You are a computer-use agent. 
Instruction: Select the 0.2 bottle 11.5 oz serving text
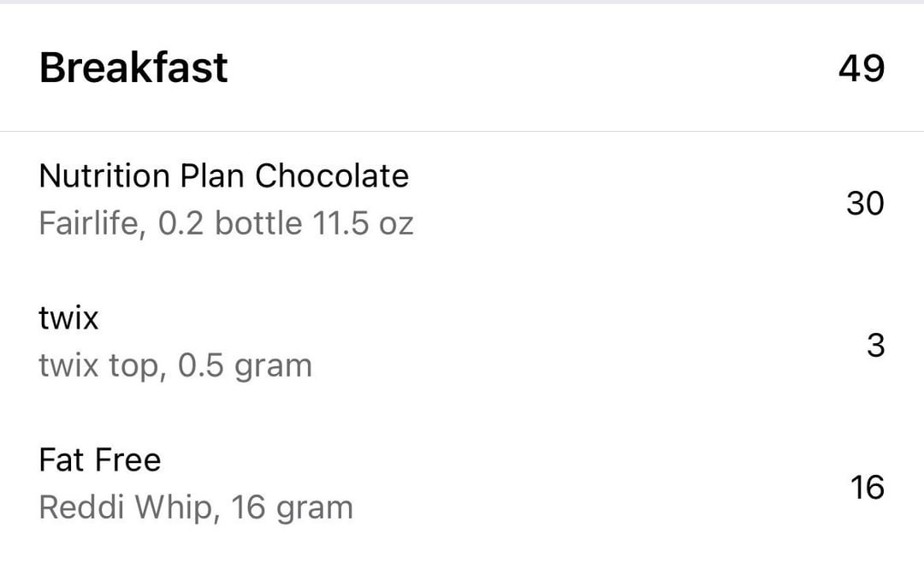[285, 223]
